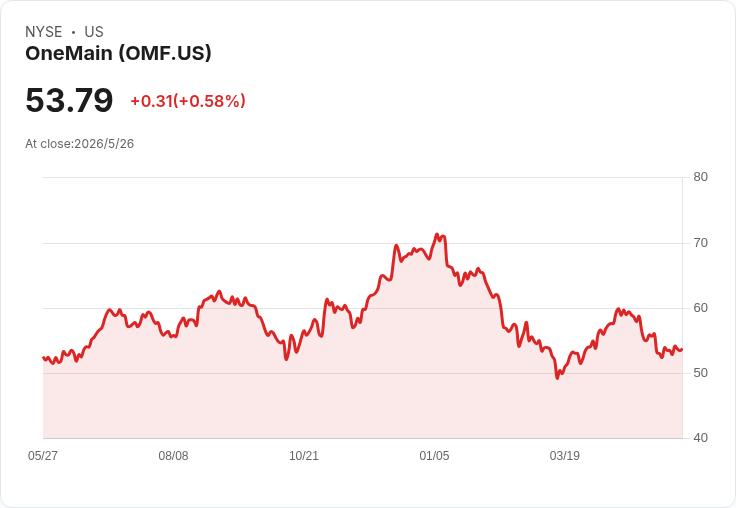Click the 40 price axis label

[700, 438]
